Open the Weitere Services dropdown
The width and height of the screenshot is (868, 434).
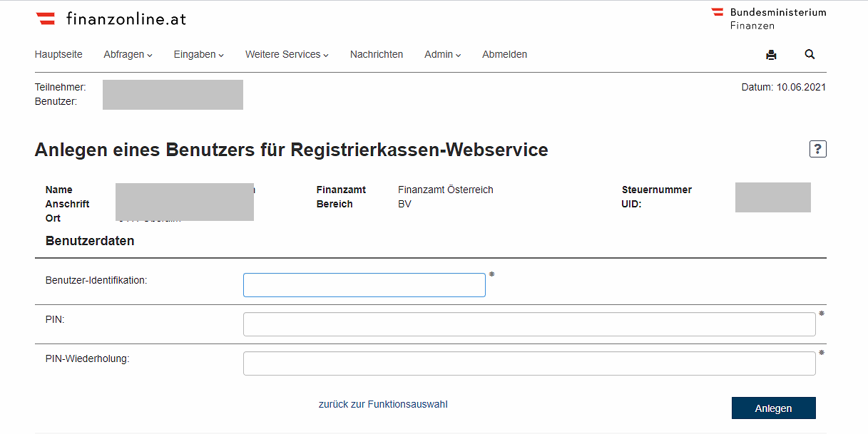point(287,54)
